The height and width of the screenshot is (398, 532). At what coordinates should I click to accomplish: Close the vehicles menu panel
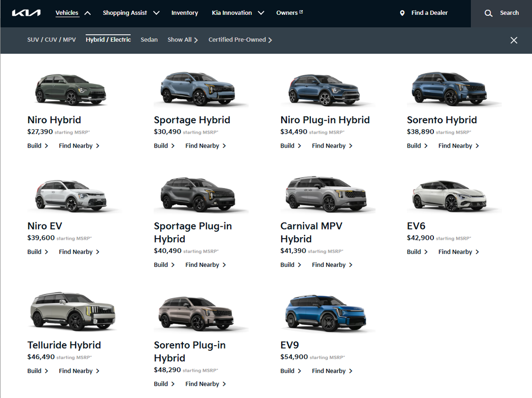click(514, 40)
